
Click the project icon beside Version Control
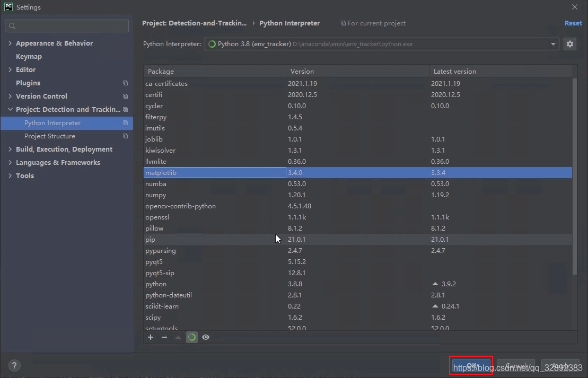click(x=125, y=96)
